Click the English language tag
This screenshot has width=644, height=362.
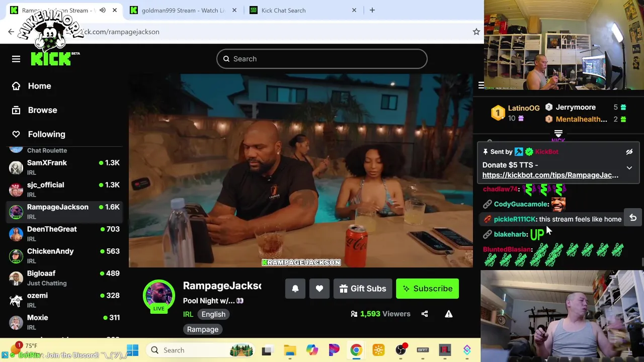coord(213,314)
